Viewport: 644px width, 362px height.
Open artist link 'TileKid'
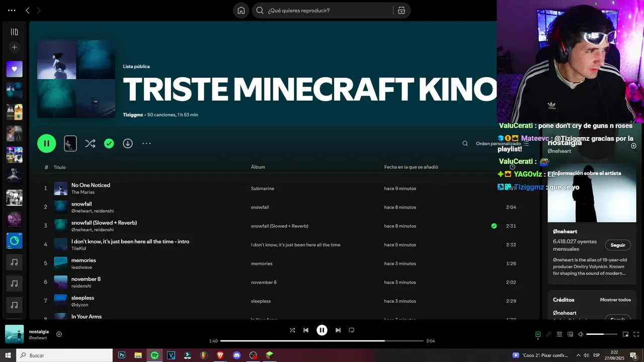tap(78, 248)
